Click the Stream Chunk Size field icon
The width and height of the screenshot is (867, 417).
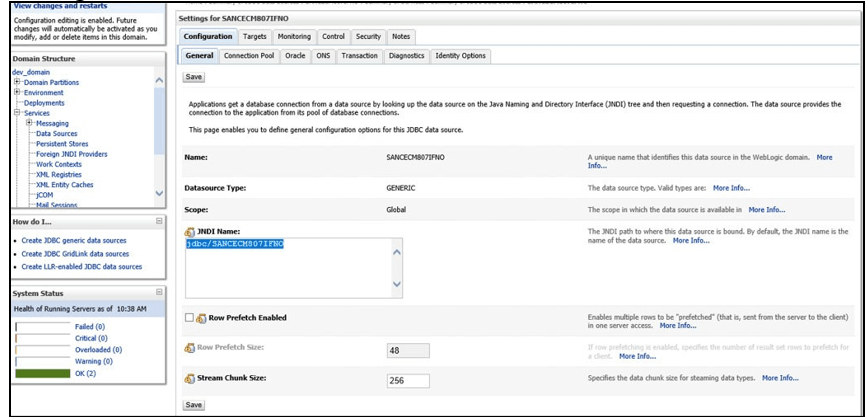coord(189,379)
